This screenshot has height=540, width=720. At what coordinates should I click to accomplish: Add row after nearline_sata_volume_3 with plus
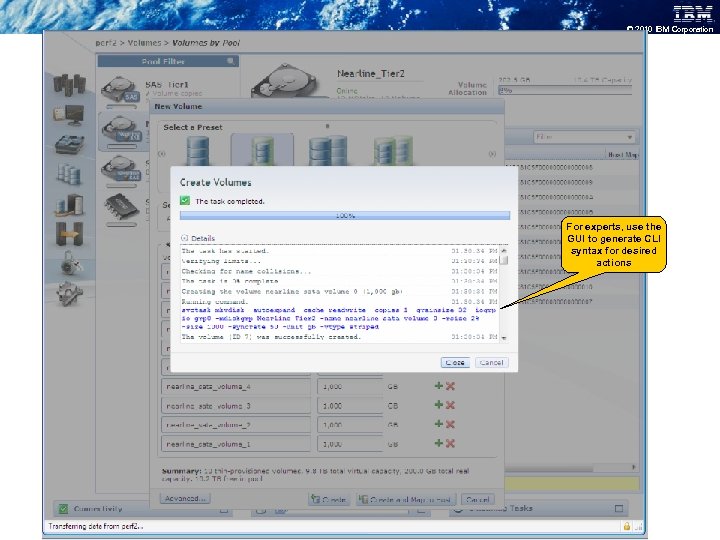tap(439, 405)
